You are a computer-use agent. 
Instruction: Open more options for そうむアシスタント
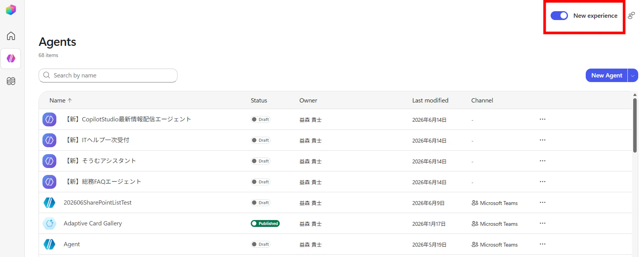(543, 161)
